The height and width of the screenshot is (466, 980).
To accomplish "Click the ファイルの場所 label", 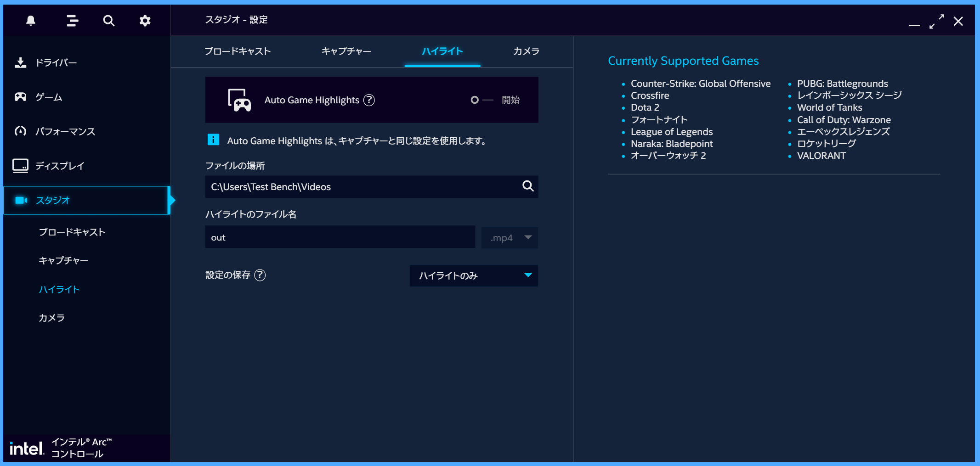I will tap(235, 166).
